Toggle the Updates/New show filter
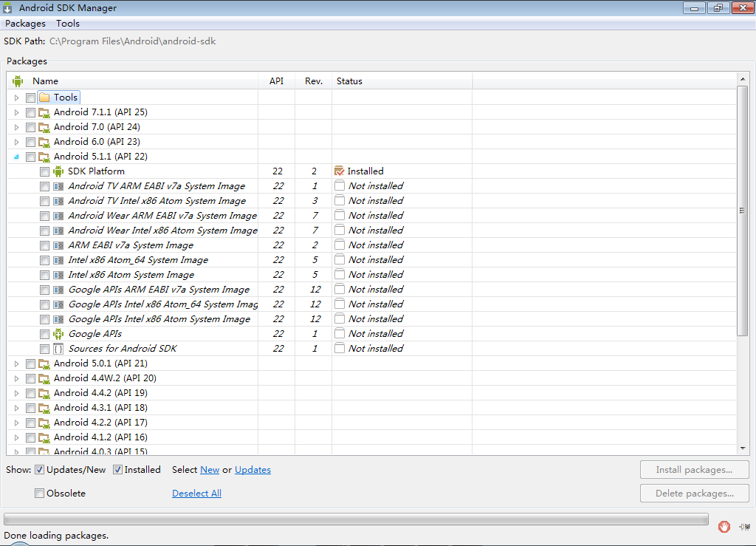This screenshot has width=756, height=546. pyautogui.click(x=40, y=470)
